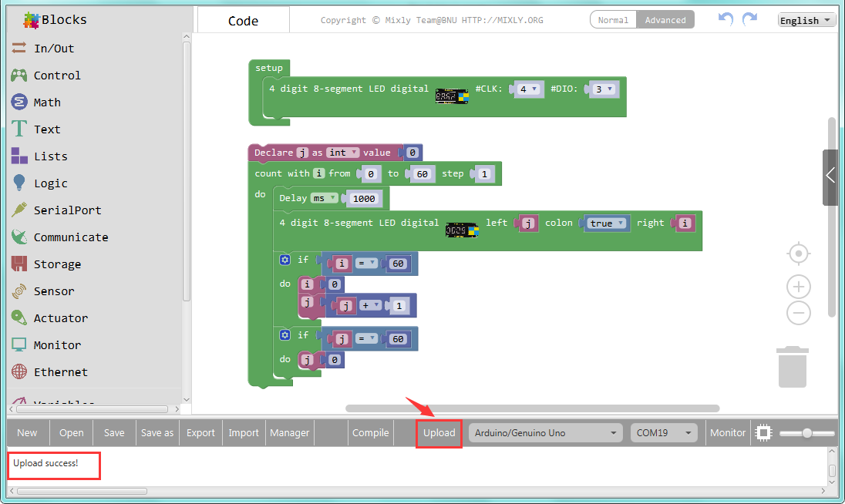This screenshot has width=845, height=504.
Task: Click the undo arrow icon
Action: point(725,19)
